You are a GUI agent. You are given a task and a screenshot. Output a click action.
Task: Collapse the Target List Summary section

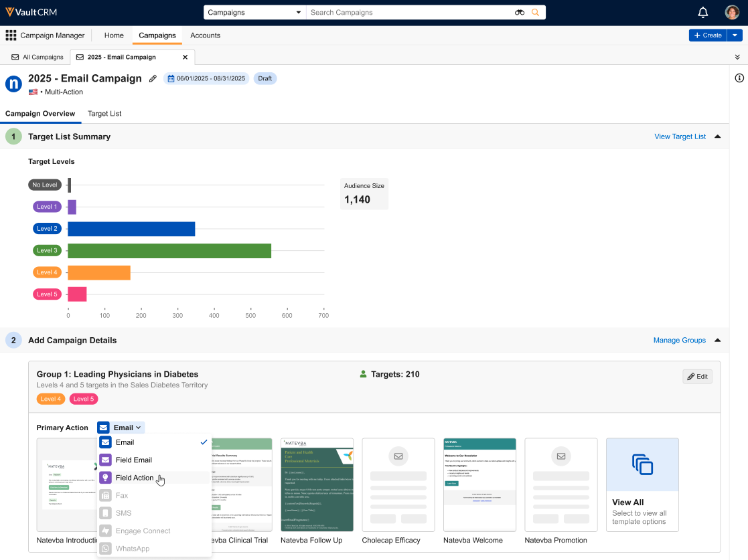point(717,136)
